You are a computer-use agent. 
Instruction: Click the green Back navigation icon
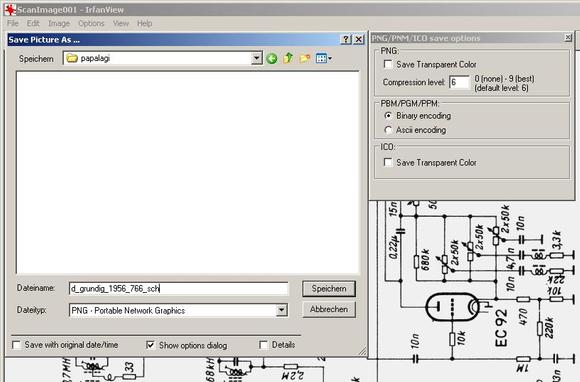pos(272,58)
